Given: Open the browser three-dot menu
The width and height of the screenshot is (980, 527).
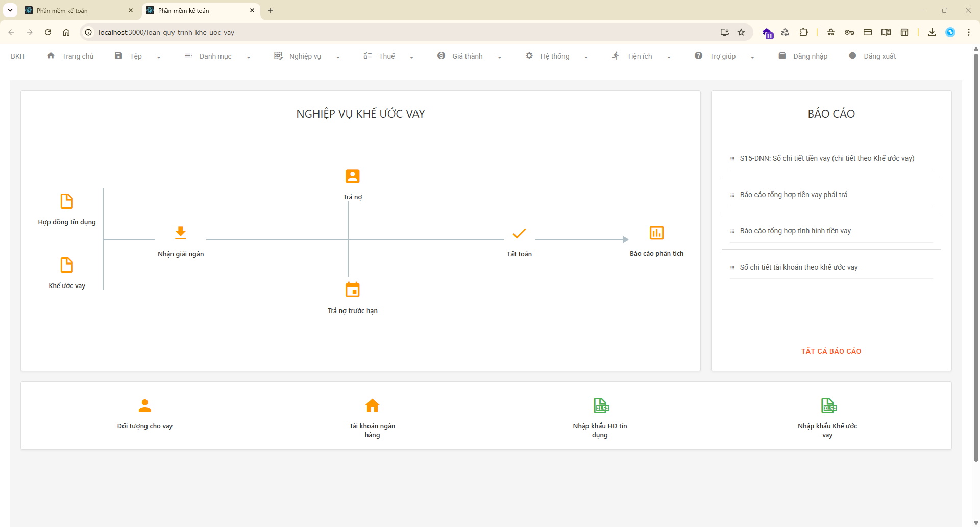Looking at the screenshot, I should pos(969,32).
